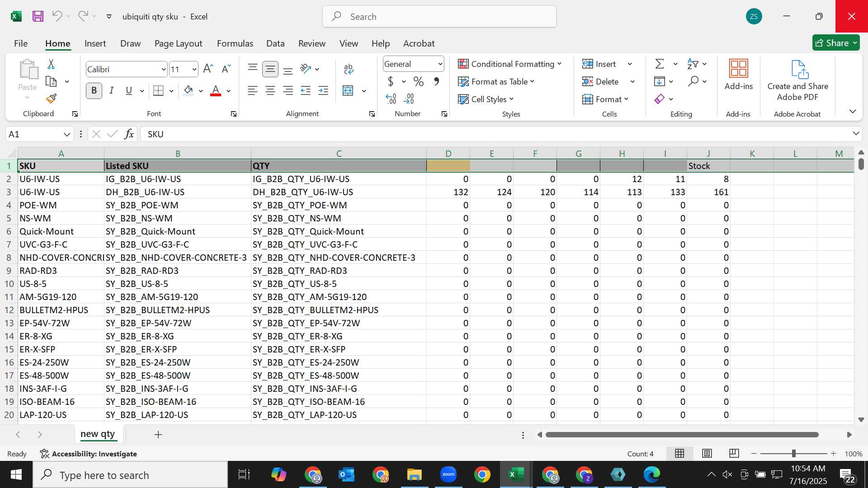Insert AutoSum formula

pos(660,64)
